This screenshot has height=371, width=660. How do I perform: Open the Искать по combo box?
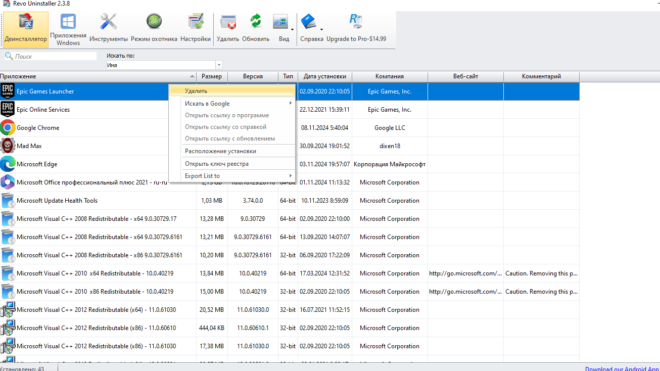[x=164, y=65]
